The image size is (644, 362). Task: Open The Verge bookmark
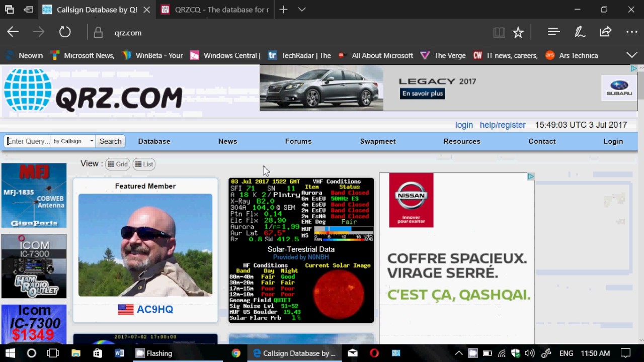click(443, 55)
